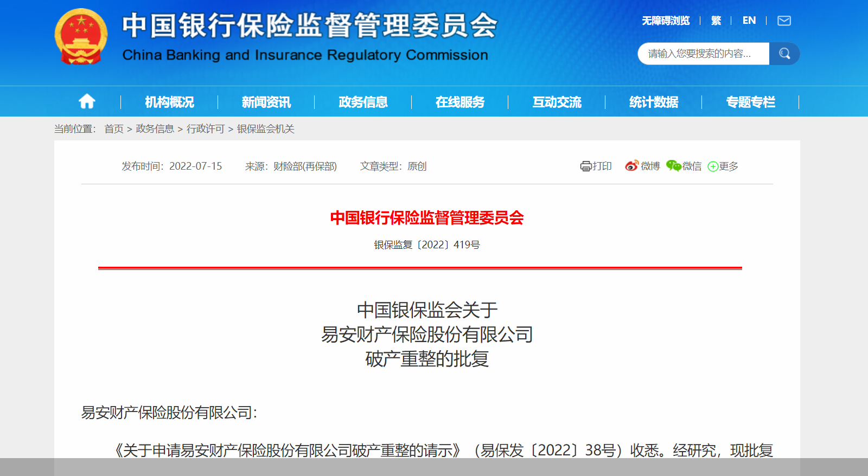The width and height of the screenshot is (868, 476).
Task: Click the article type 原创 text
Action: 417,166
